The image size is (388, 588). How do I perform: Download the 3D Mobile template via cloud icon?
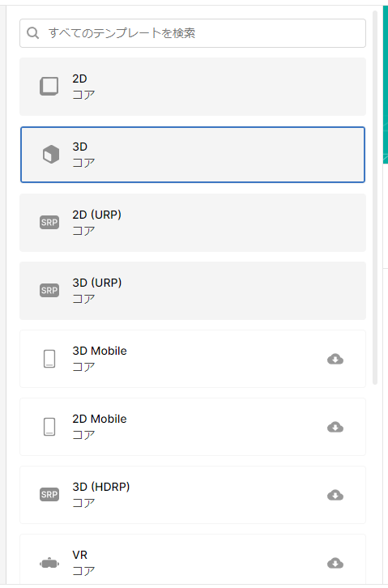[335, 359]
